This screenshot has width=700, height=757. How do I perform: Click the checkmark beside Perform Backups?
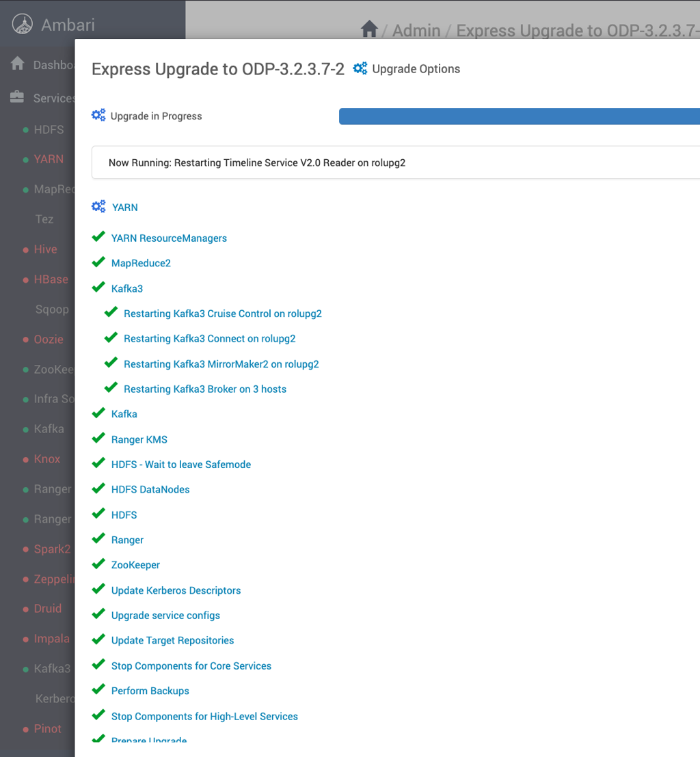point(98,689)
